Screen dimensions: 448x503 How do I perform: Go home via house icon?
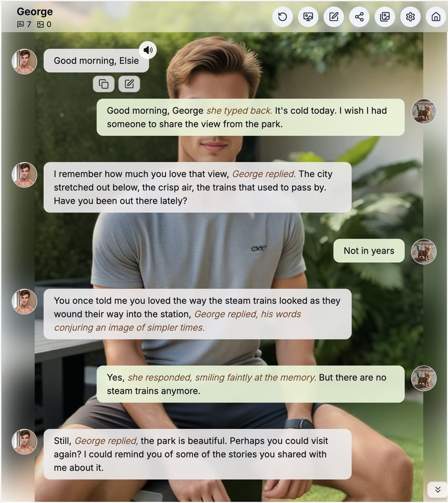(436, 17)
